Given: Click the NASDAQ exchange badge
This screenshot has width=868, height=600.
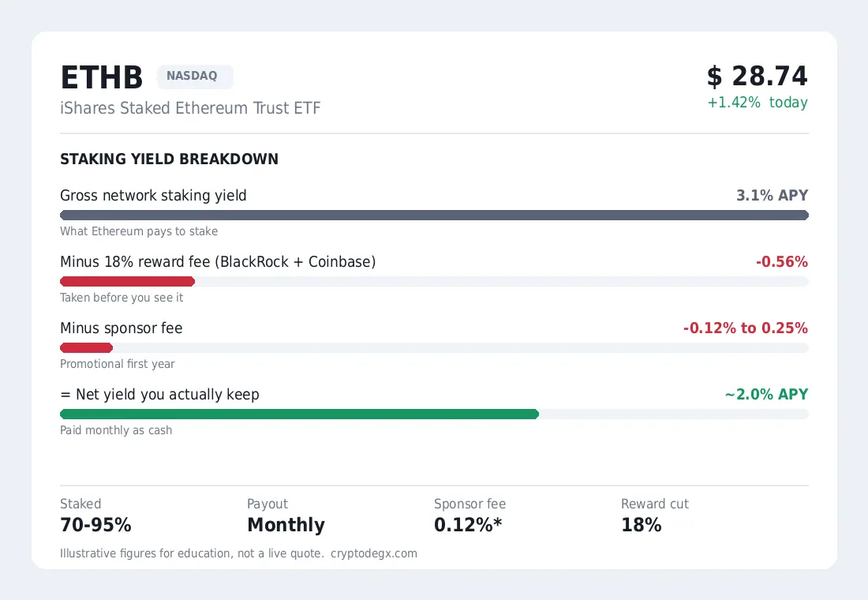Looking at the screenshot, I should (x=195, y=77).
